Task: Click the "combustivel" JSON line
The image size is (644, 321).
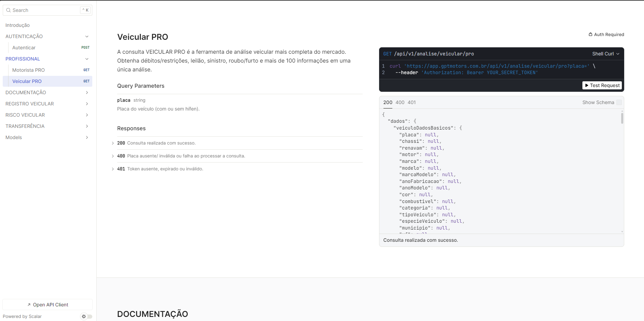Action: [x=427, y=202]
